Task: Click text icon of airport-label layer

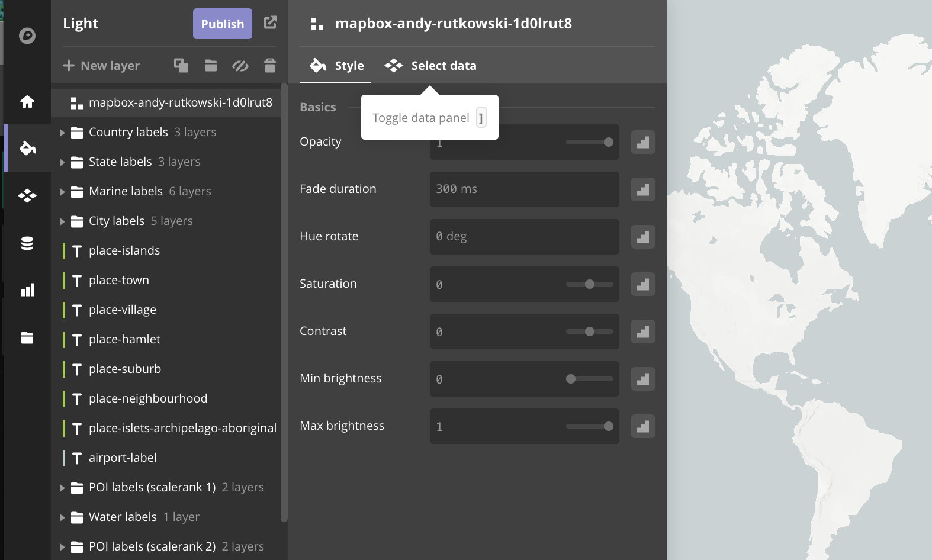Action: 77,458
